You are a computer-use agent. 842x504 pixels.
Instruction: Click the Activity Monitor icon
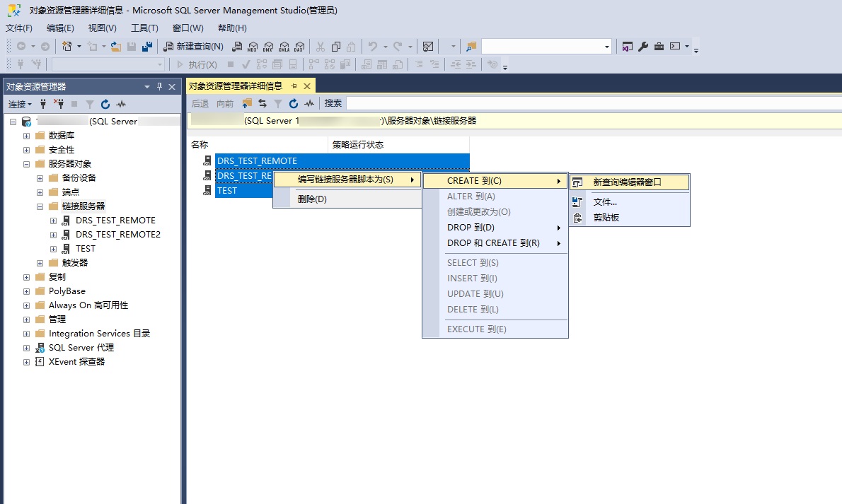coord(428,47)
